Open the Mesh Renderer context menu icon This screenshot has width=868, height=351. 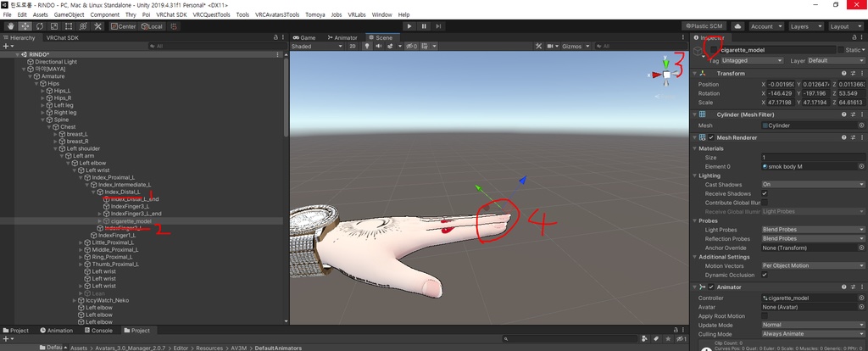(861, 137)
